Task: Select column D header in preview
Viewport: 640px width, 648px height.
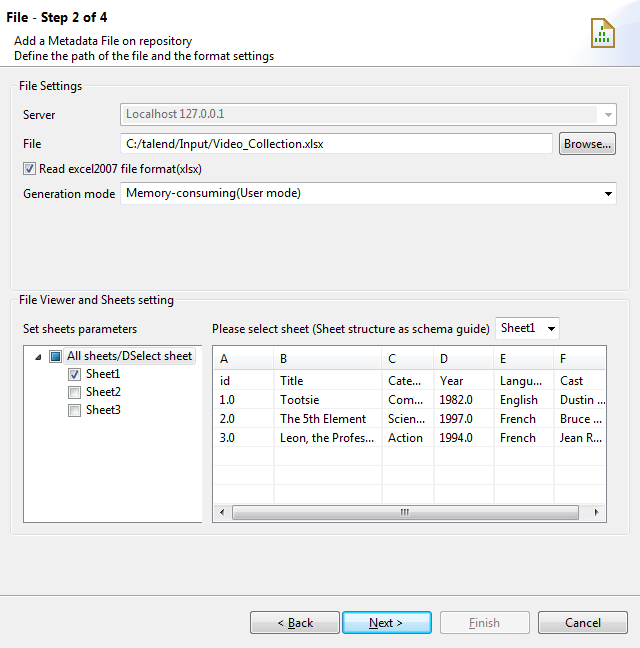Action: (463, 359)
